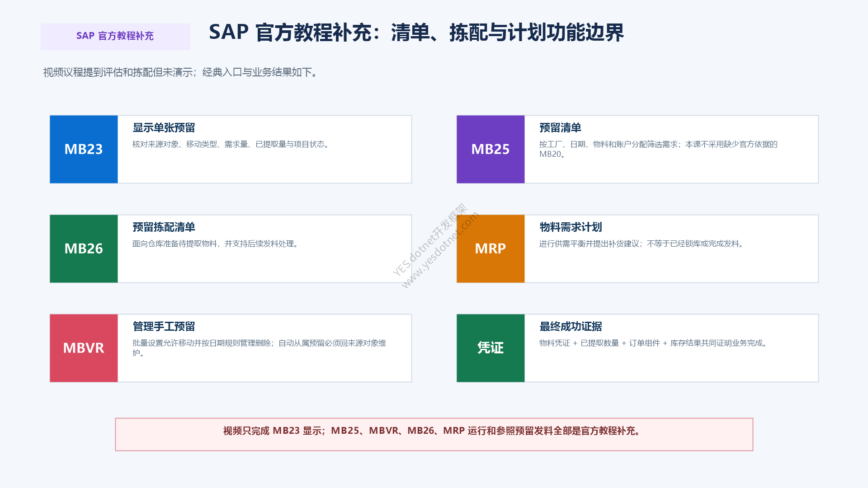Click description 面向仓库准备待提取物料
The image size is (868, 488).
[x=216, y=244]
